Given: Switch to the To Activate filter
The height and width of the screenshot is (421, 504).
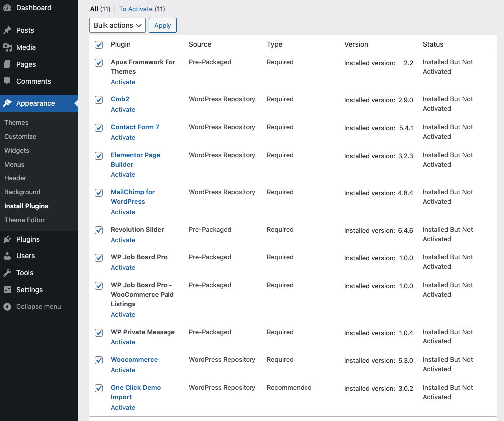Looking at the screenshot, I should click(135, 9).
